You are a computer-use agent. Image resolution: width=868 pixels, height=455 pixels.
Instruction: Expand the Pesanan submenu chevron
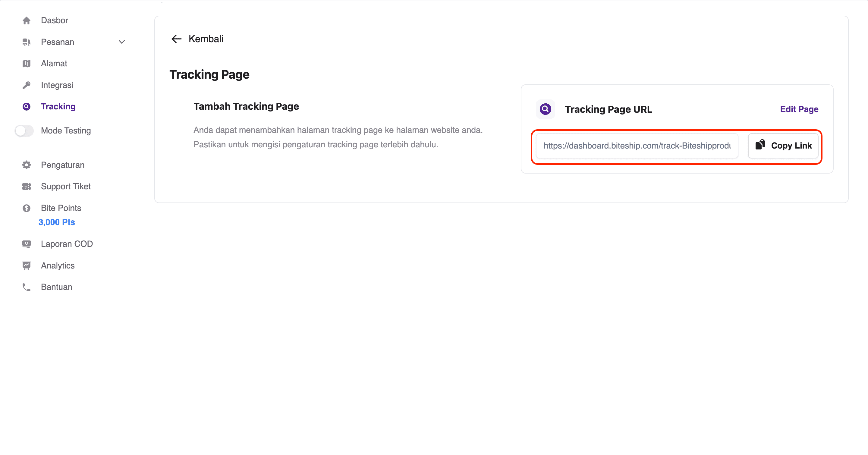122,42
